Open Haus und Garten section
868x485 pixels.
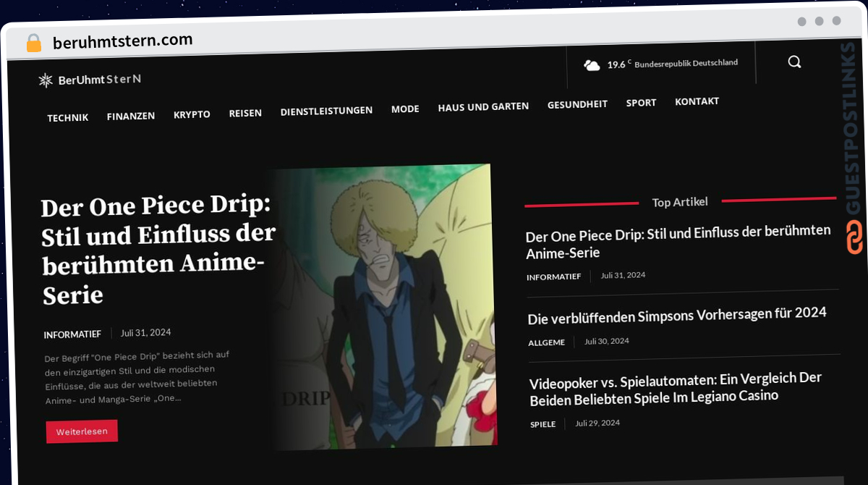point(483,106)
